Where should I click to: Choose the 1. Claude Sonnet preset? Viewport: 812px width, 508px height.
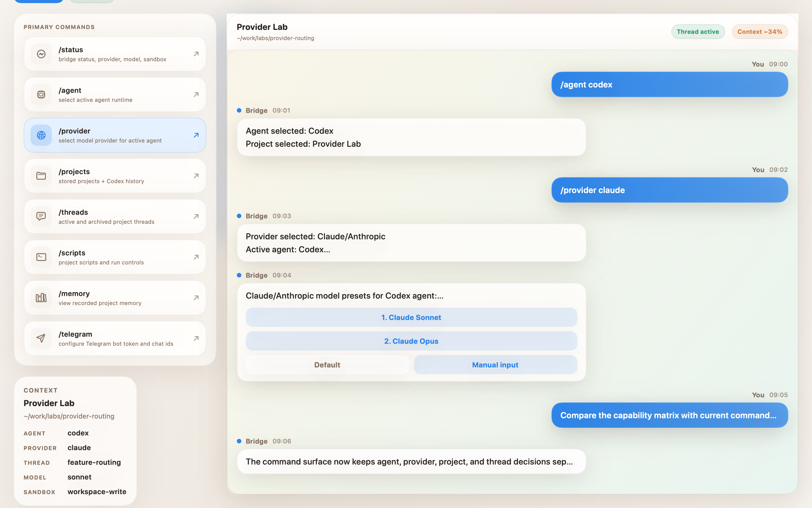(x=411, y=317)
